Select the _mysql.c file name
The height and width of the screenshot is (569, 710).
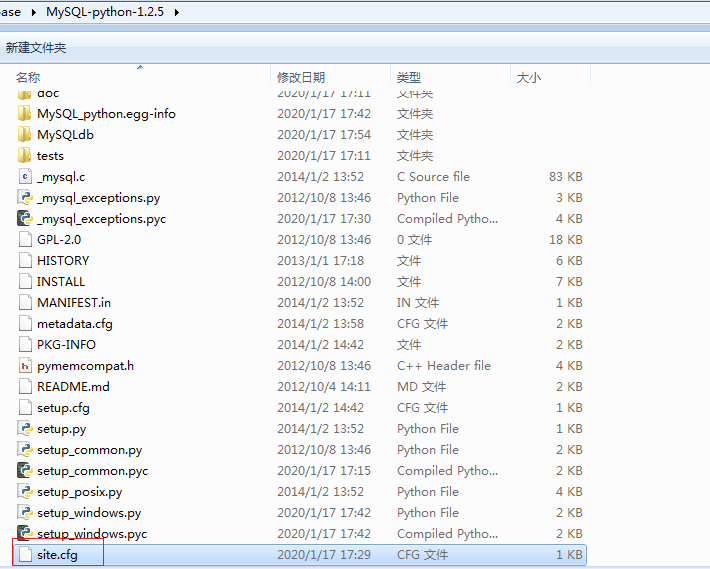click(61, 177)
